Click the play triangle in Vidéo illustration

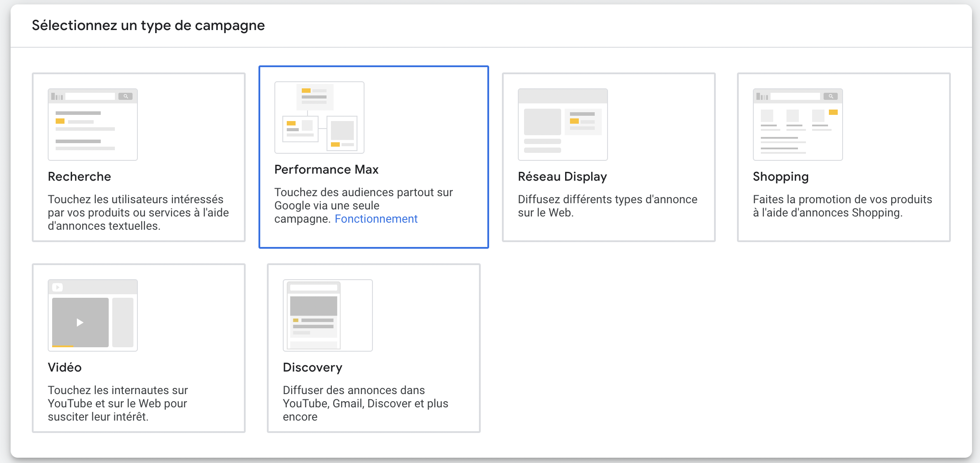click(80, 323)
